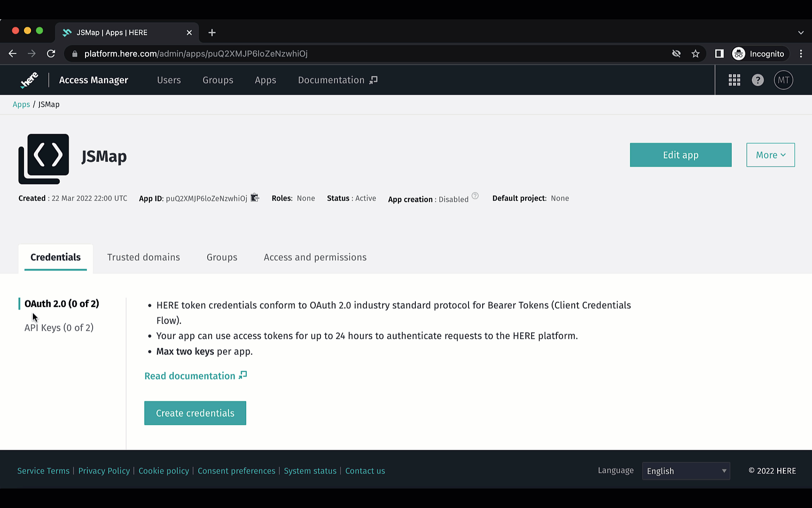Screen dimensions: 812x508
Task: Switch to the Credentials tab
Action: click(55, 257)
